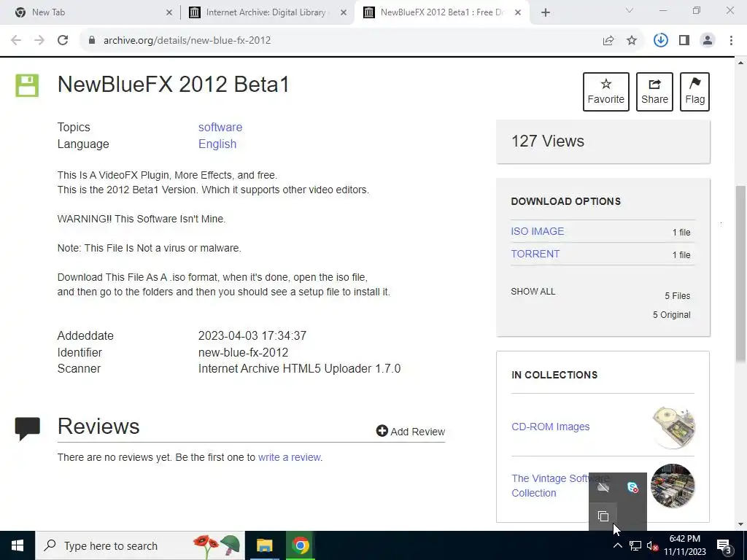Click the Vintage Software Collection thumbnail
The width and height of the screenshot is (747, 560).
(x=672, y=486)
